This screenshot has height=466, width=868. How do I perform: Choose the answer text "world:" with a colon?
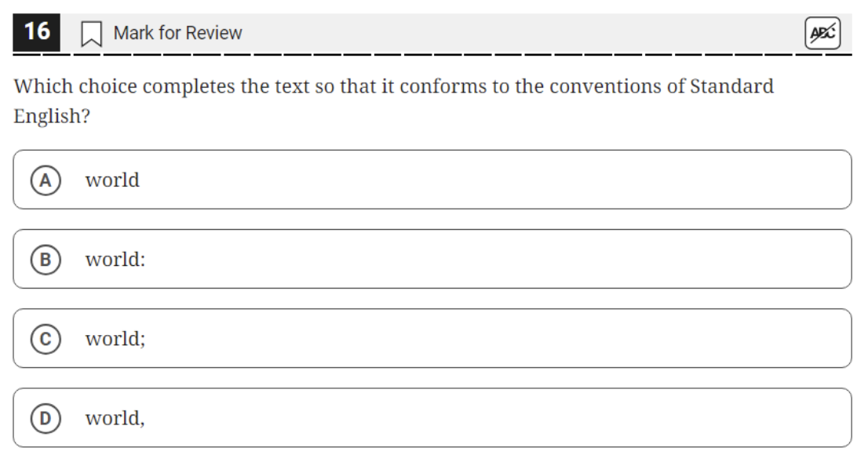point(115,259)
